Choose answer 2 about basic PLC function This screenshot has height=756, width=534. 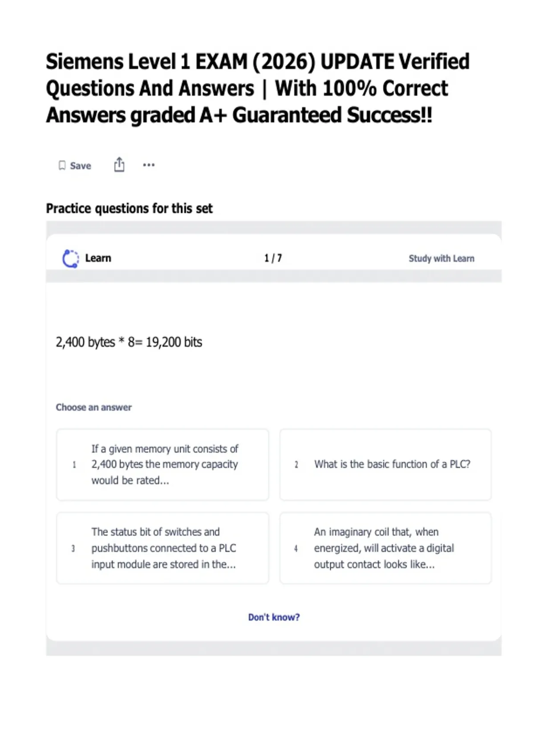coord(385,465)
